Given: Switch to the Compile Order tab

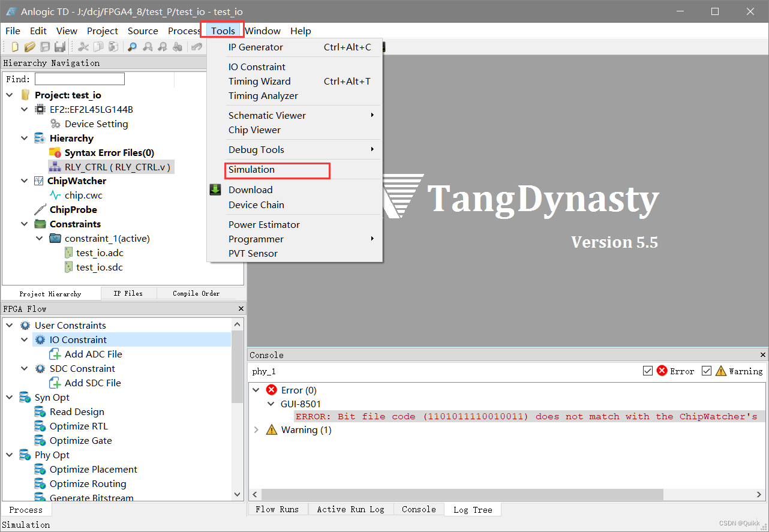Looking at the screenshot, I should 196,293.
